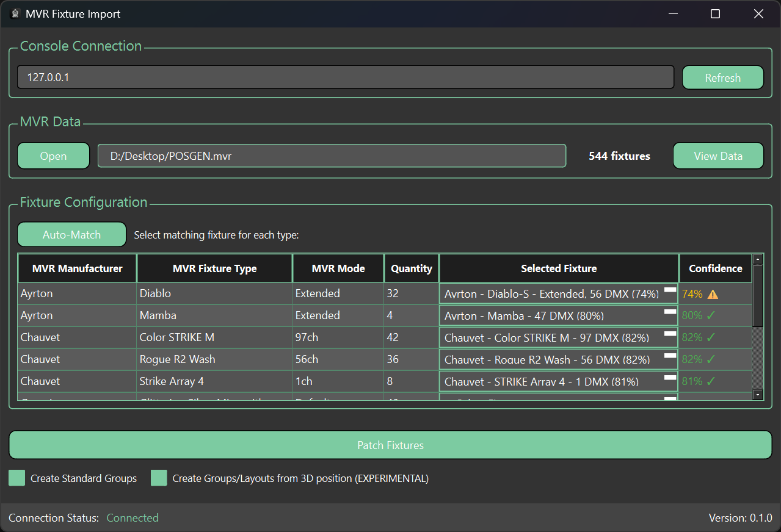The image size is (781, 532).
Task: Click the 80% confidence checkmark for Mamba
Action: point(711,315)
